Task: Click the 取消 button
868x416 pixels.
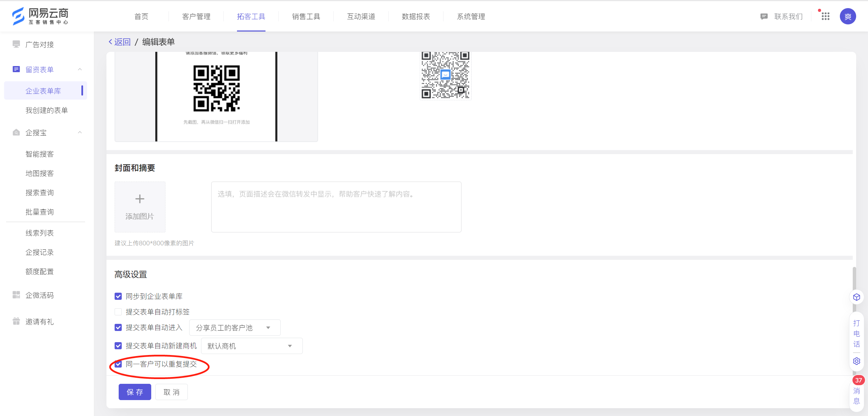Action: click(172, 392)
